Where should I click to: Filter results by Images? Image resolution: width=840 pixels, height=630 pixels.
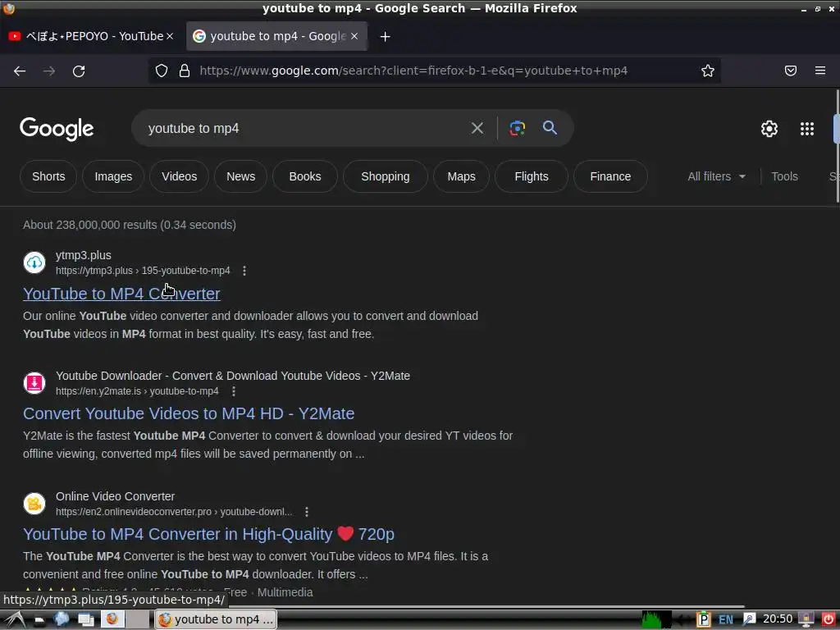point(113,176)
